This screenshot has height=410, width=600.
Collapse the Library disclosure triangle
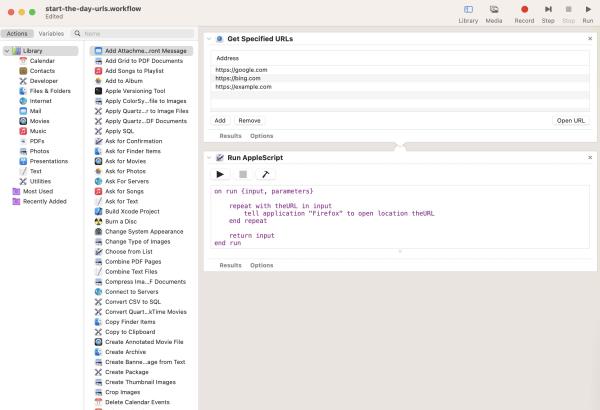pyautogui.click(x=5, y=50)
